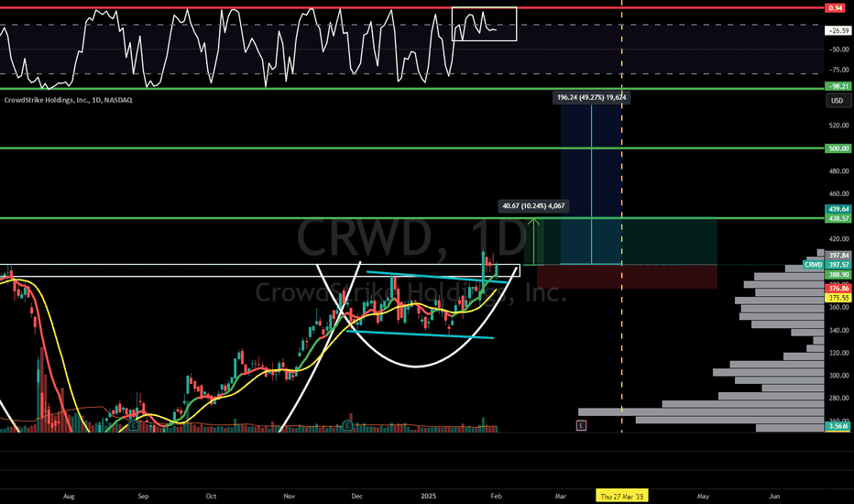Click the Dec label on time axis

click(356, 497)
